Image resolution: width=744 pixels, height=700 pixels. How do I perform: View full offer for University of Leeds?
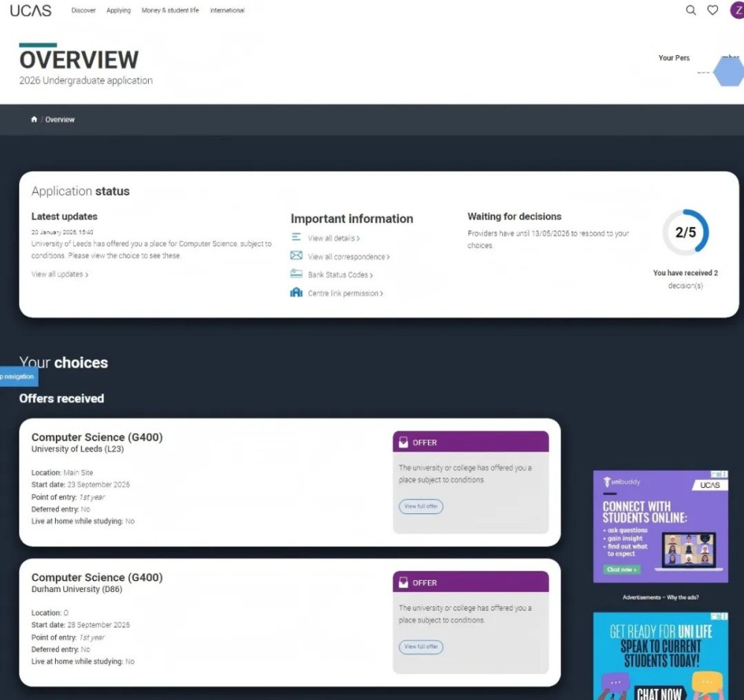point(421,507)
